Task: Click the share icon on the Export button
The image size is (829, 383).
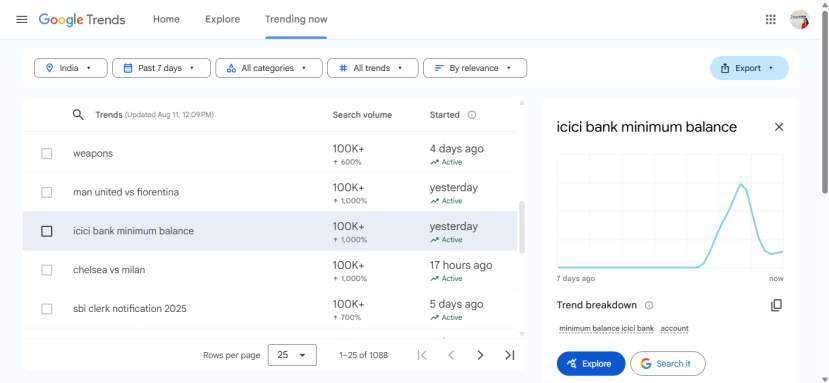Action: (725, 68)
